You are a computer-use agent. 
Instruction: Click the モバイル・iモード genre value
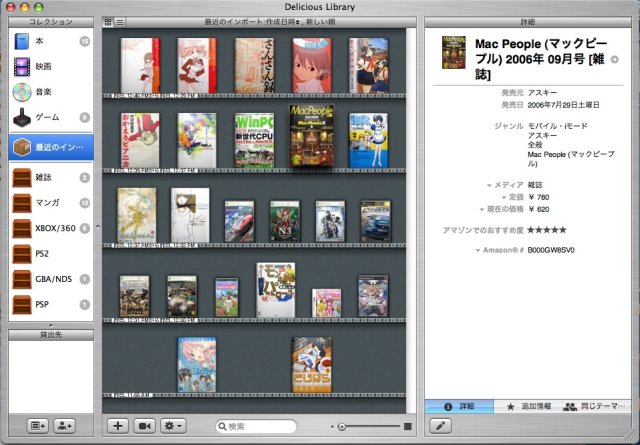pos(558,126)
